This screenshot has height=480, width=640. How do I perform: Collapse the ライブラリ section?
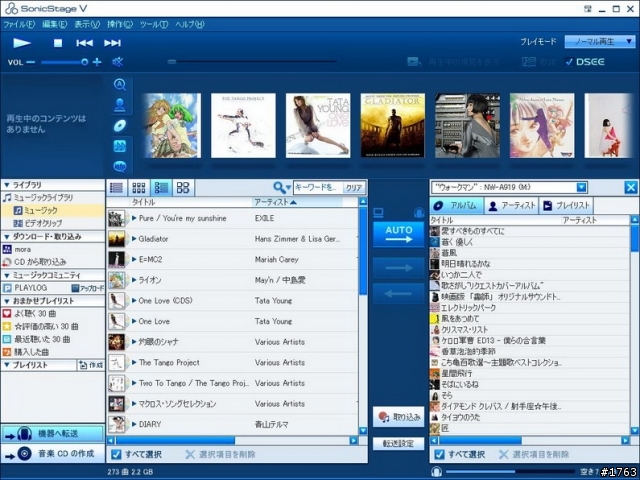click(x=6, y=185)
